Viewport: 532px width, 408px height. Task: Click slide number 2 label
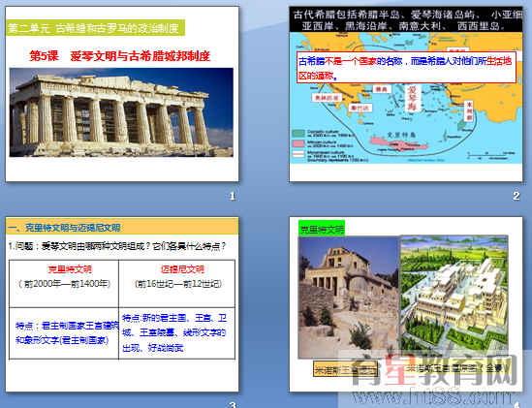pos(516,196)
